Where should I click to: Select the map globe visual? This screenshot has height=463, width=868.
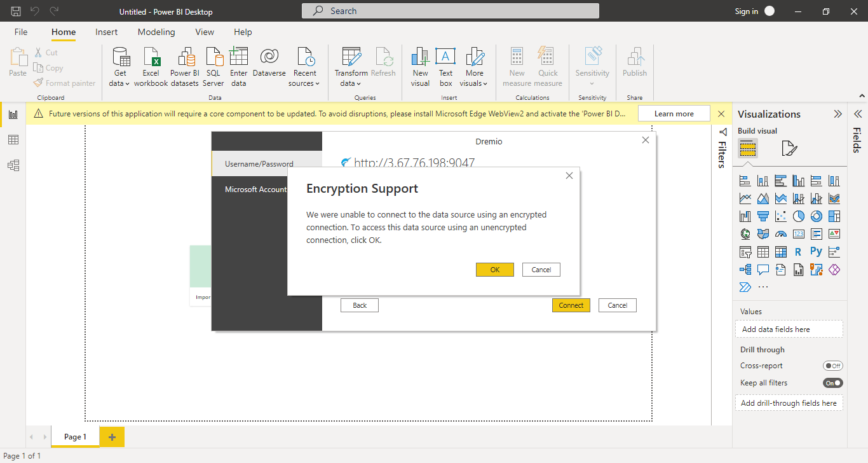click(745, 235)
